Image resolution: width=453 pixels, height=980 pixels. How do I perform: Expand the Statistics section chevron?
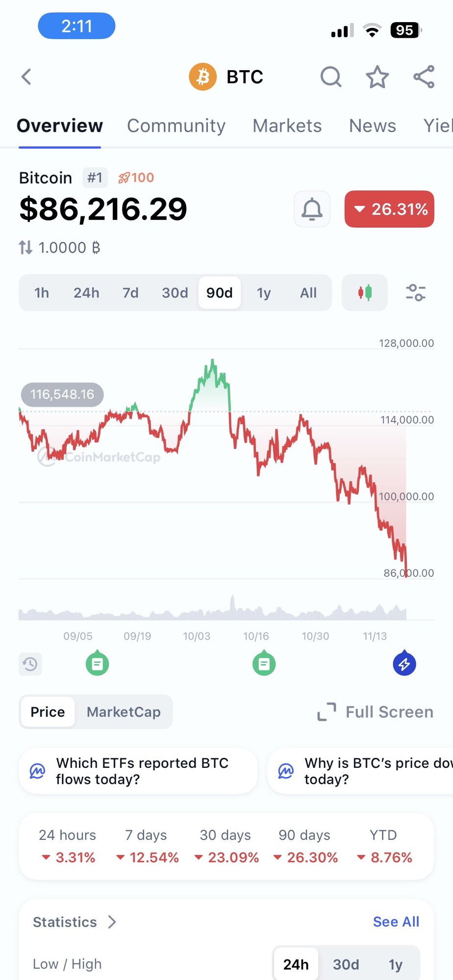point(112,922)
